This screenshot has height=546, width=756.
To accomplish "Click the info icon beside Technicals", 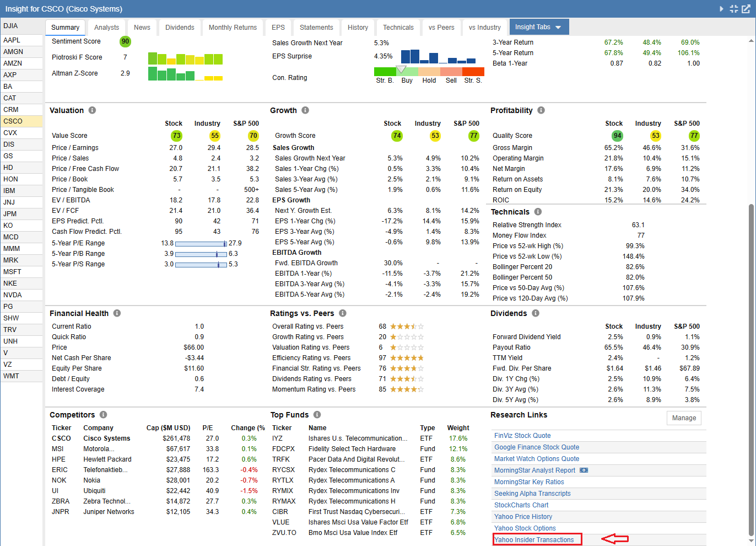I will (x=538, y=212).
